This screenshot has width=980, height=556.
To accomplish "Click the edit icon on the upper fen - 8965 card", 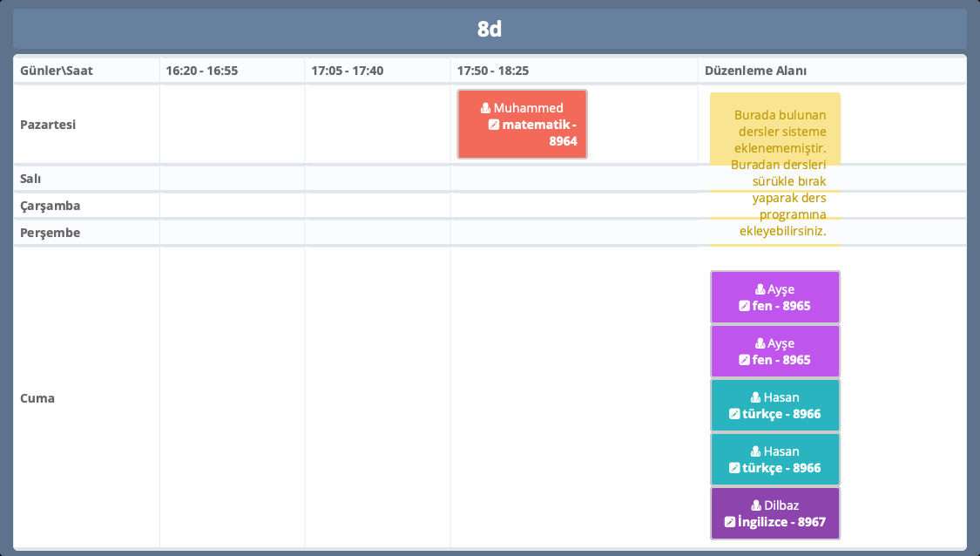I will click(744, 306).
